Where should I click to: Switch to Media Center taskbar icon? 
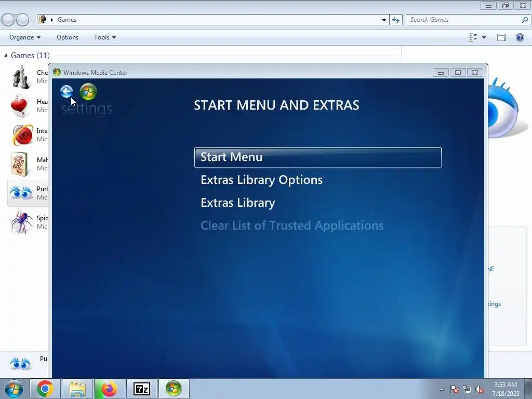(x=174, y=389)
